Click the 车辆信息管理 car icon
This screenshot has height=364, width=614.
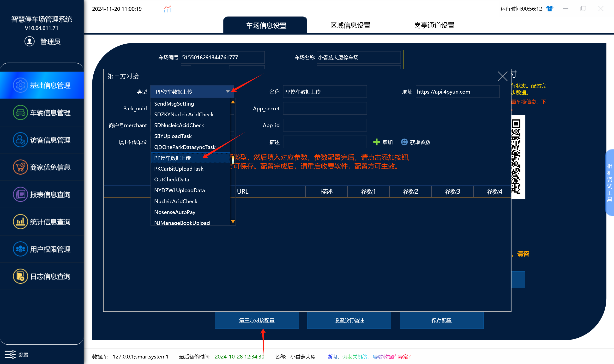click(x=20, y=113)
